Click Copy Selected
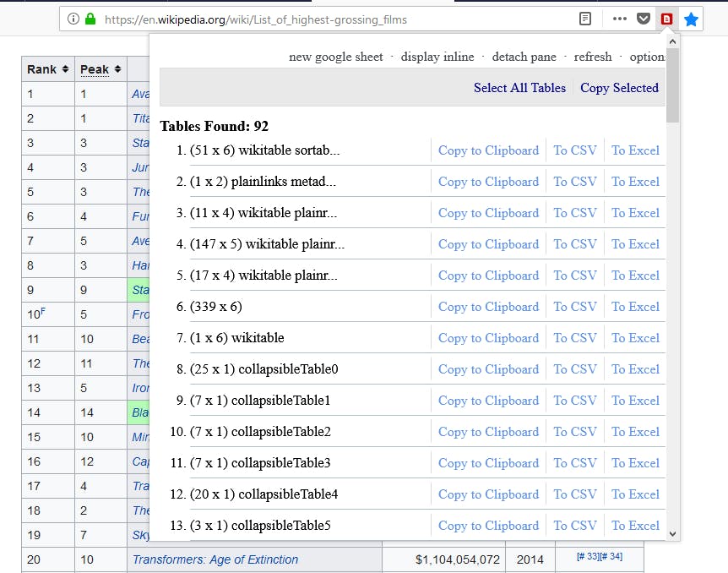This screenshot has width=728, height=573. point(619,88)
